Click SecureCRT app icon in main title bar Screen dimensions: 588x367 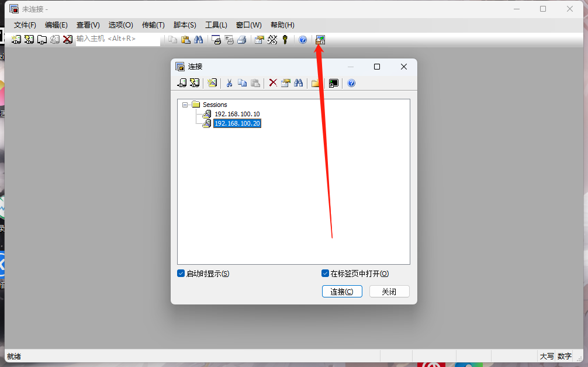pos(14,9)
